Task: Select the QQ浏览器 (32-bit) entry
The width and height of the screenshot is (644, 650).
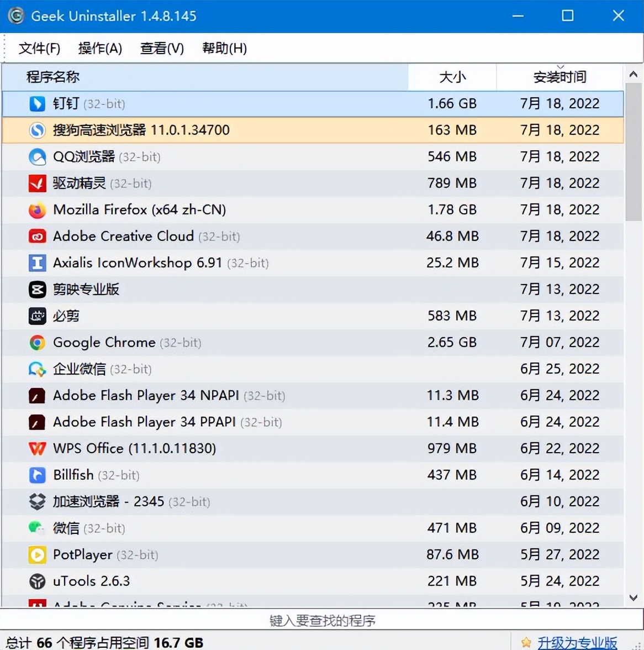Action: pyautogui.click(x=107, y=157)
